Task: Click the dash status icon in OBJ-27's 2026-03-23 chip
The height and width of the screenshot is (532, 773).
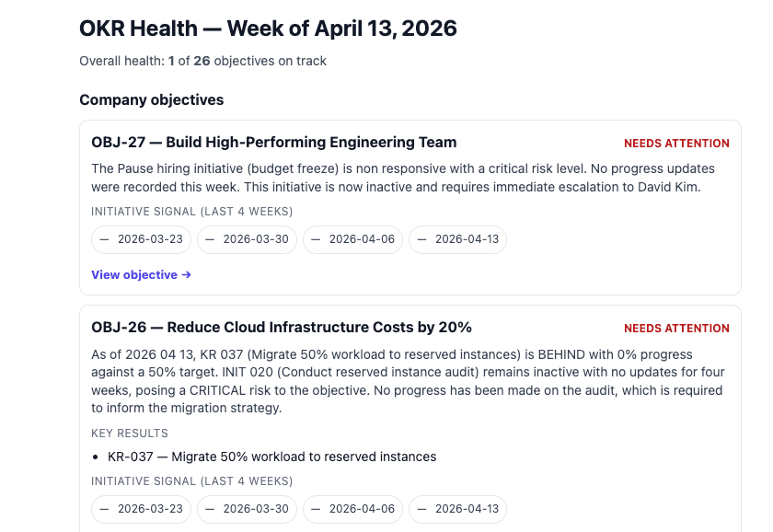Action: [104, 239]
